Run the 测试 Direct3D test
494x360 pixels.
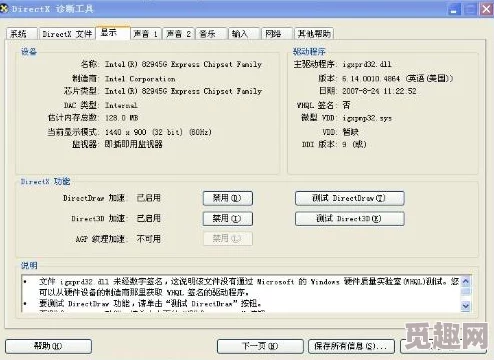[350, 219]
